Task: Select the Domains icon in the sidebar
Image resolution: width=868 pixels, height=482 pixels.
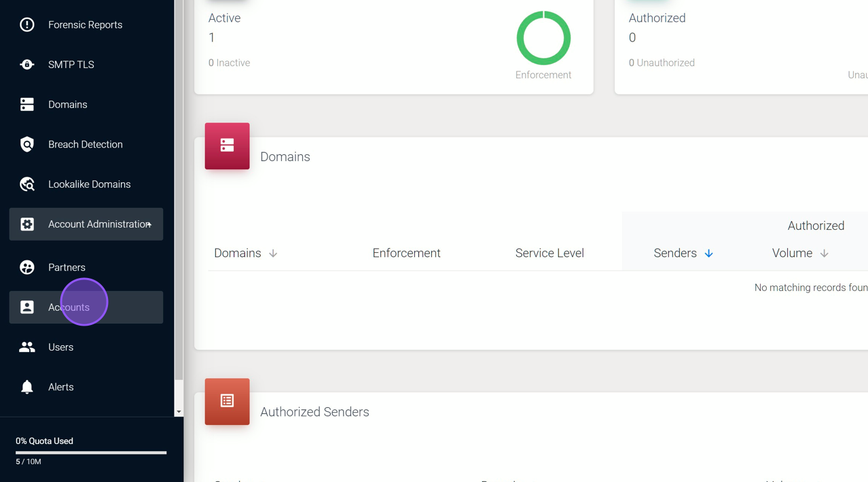Action: [26, 104]
